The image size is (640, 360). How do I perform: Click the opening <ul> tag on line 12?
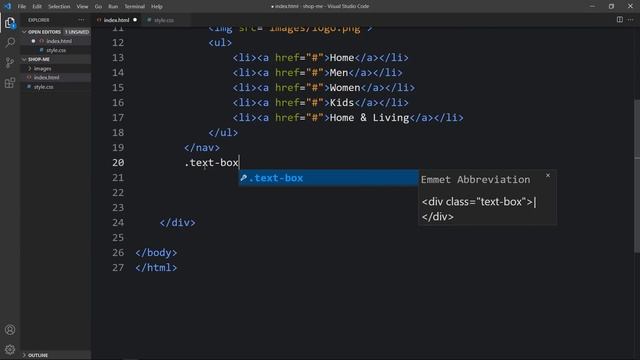[x=220, y=42]
